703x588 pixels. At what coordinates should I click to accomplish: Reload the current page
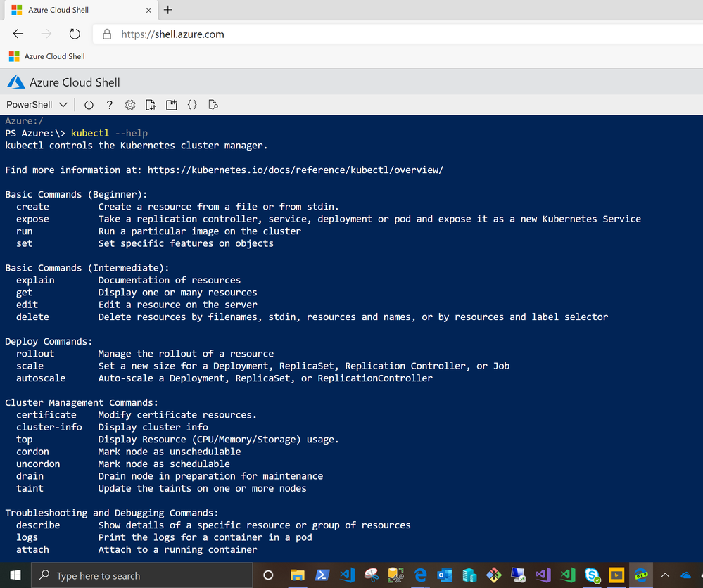[75, 34]
